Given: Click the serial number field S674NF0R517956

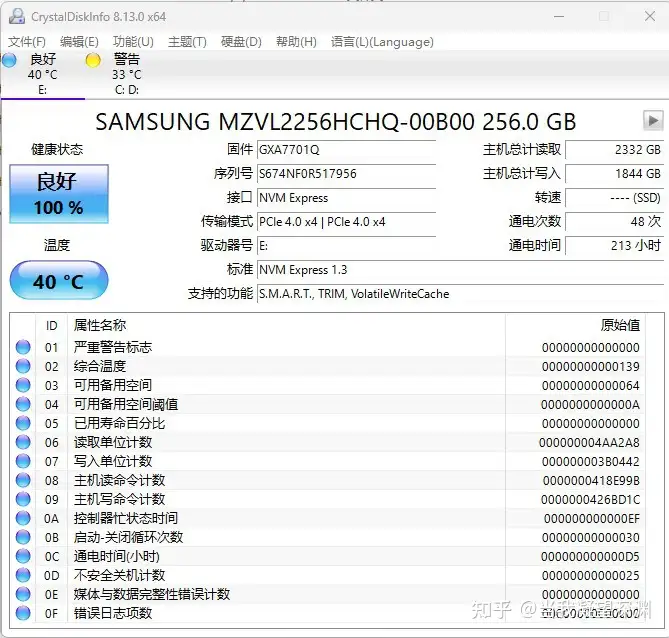Looking at the screenshot, I should point(346,174).
